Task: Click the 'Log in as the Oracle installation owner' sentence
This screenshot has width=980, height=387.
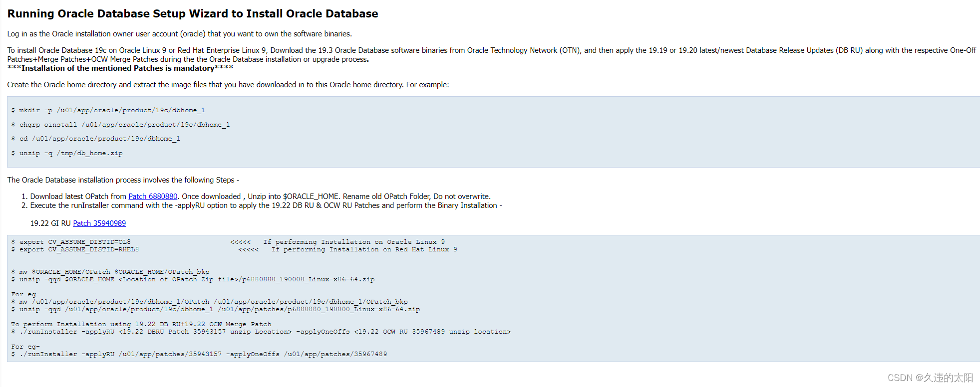Action: 180,34
